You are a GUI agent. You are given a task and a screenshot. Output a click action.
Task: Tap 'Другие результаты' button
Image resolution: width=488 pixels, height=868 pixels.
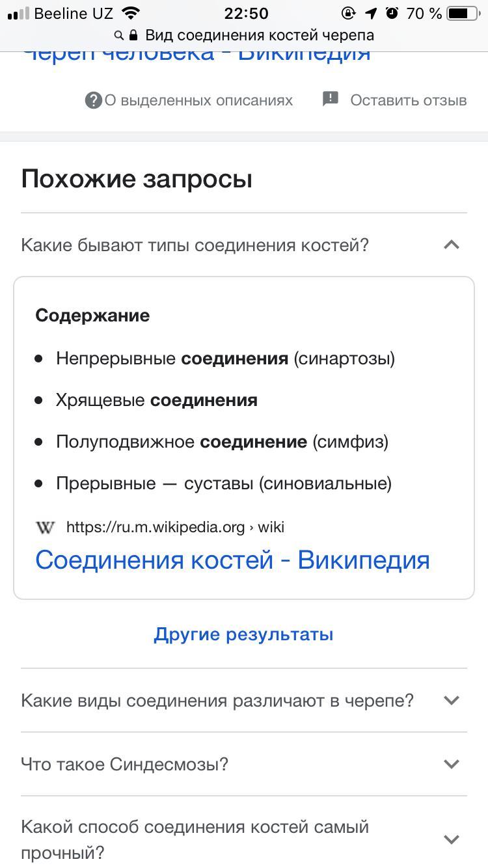[x=243, y=634]
